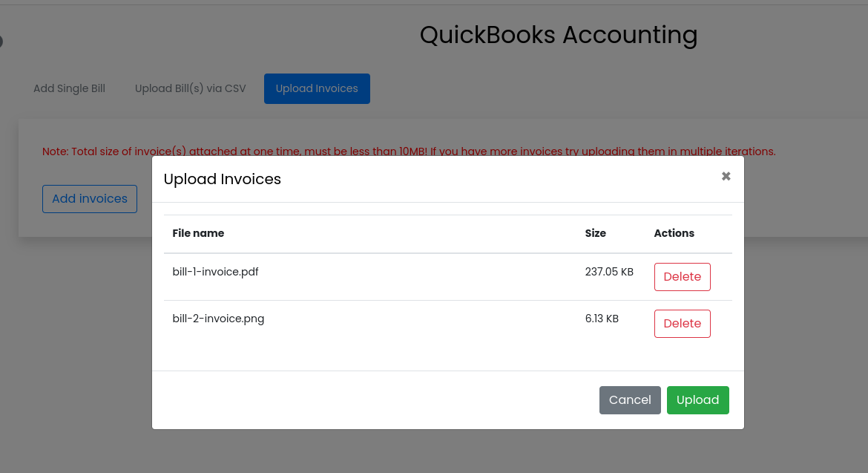Screen dimensions: 868x473
Task: Click the File name column header
Action: (x=198, y=233)
